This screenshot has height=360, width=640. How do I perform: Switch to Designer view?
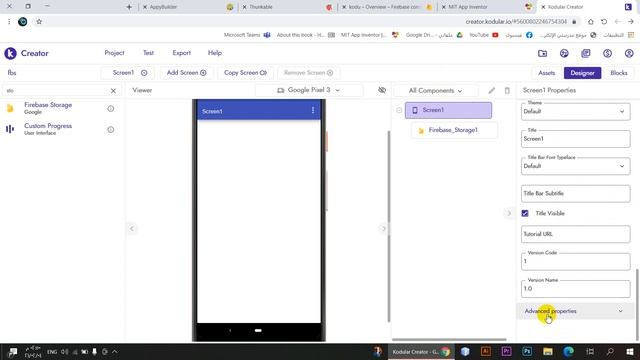point(582,73)
